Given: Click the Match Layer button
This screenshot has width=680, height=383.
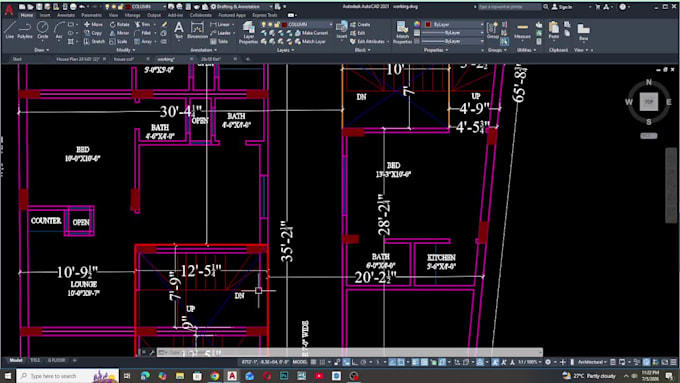Looking at the screenshot, I should [x=310, y=42].
